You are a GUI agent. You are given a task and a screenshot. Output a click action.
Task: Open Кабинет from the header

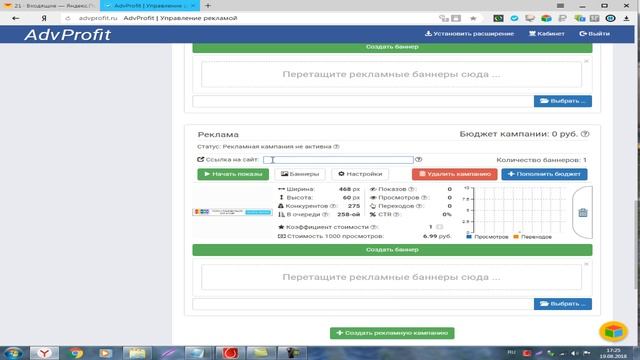[547, 33]
